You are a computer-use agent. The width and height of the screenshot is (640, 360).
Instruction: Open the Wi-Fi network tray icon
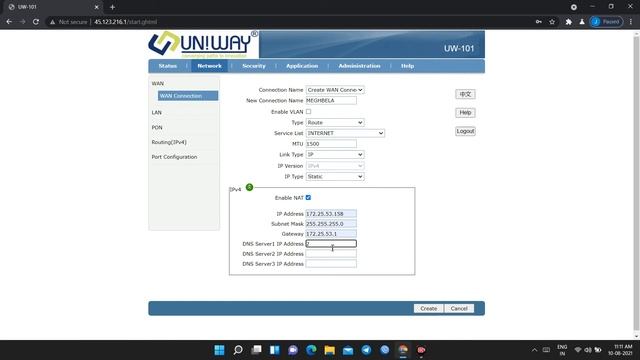578,350
